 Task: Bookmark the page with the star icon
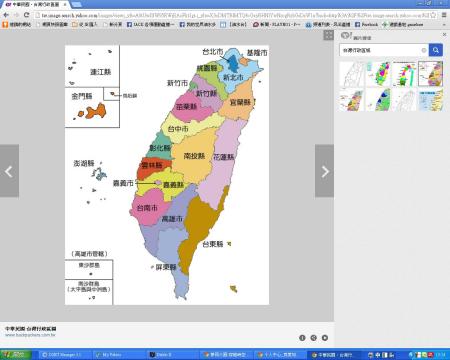(433, 15)
